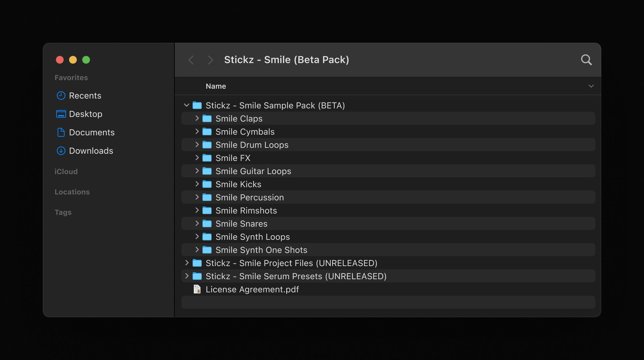Open Desktop in the sidebar
Image resolution: width=644 pixels, height=360 pixels.
pos(86,114)
